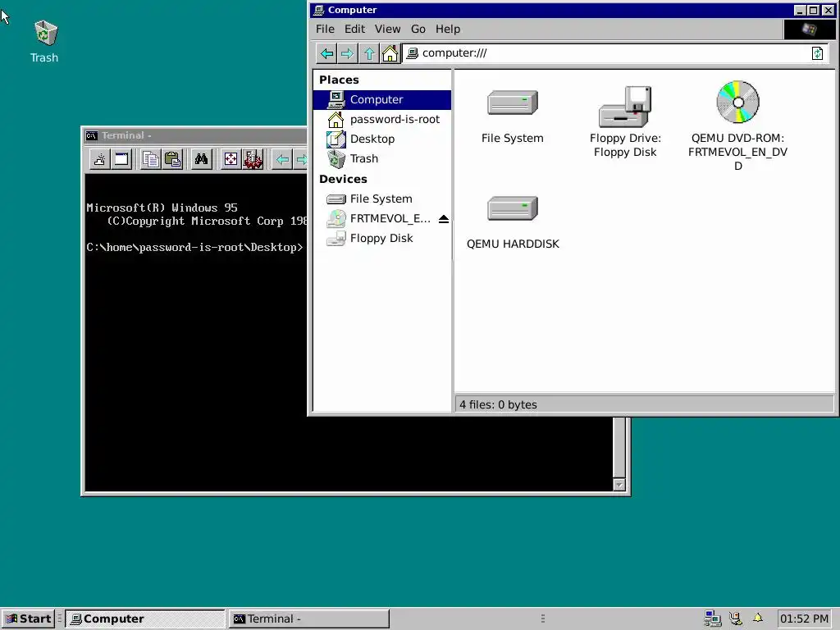Click the '4 files: 0 bytes' status bar
The width and height of the screenshot is (840, 630).
coord(645,404)
